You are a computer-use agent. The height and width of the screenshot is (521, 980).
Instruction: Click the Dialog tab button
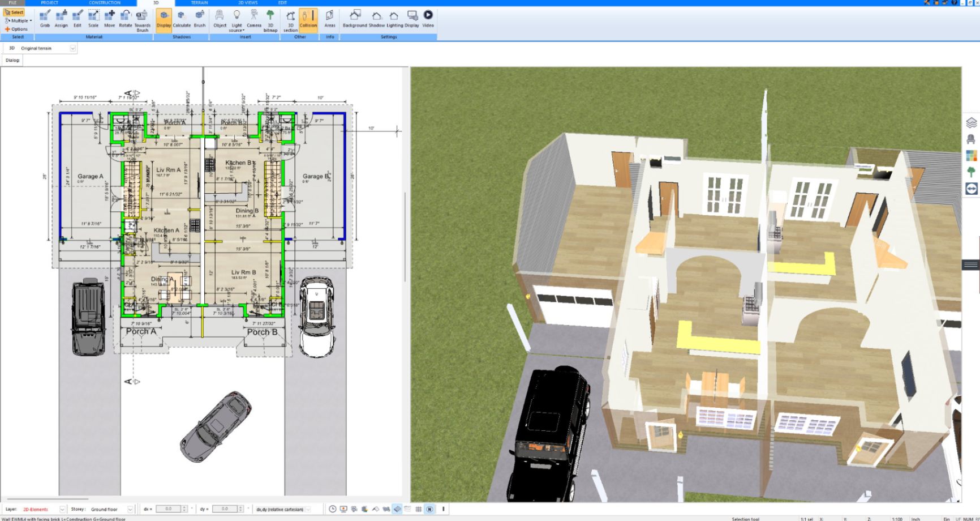pos(12,60)
